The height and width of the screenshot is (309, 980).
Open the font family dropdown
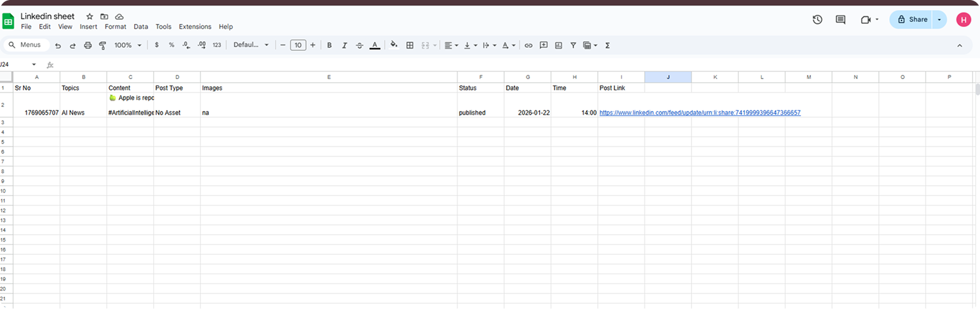point(251,45)
